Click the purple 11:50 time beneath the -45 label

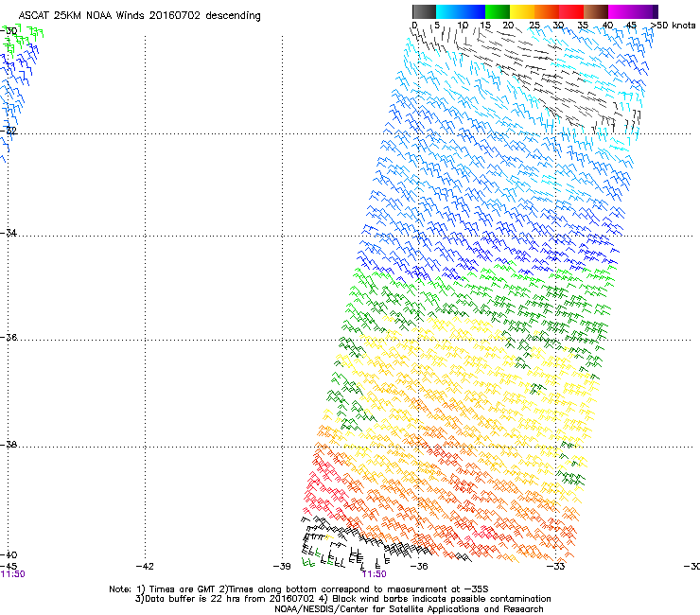pyautogui.click(x=13, y=574)
